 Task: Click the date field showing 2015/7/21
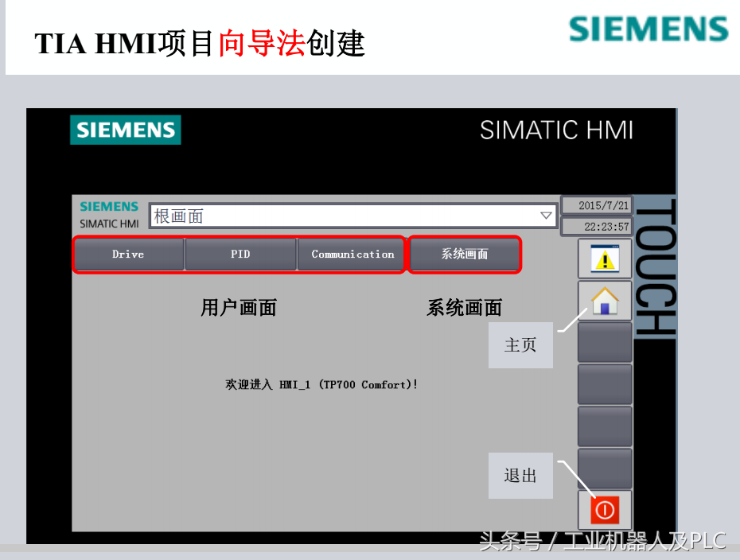(597, 205)
